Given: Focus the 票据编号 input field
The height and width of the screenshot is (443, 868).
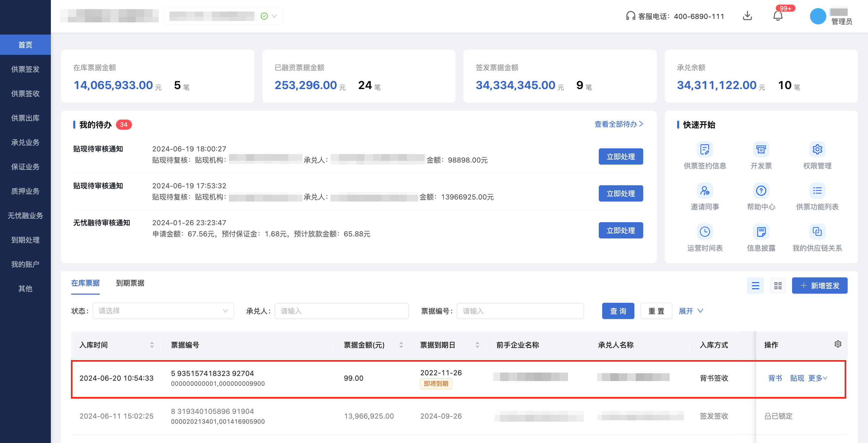Looking at the screenshot, I should click(520, 311).
